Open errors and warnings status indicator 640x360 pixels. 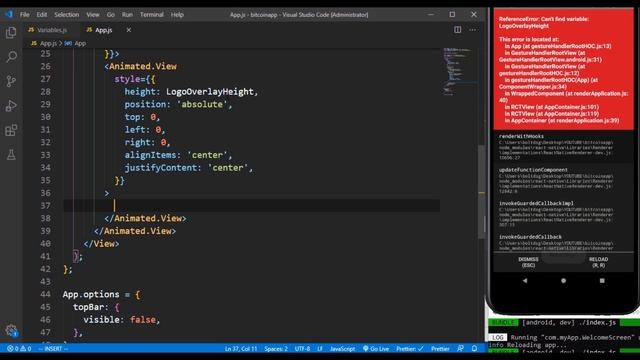(19, 349)
